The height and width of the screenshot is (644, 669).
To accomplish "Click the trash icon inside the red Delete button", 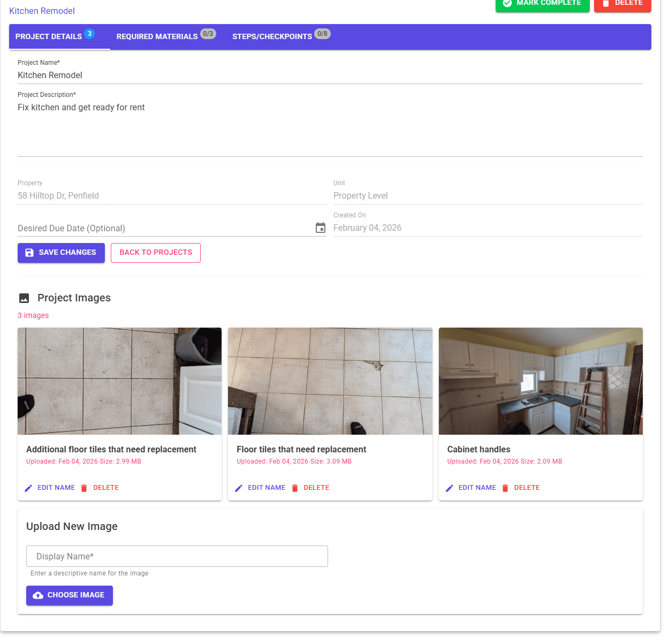I will [x=609, y=3].
